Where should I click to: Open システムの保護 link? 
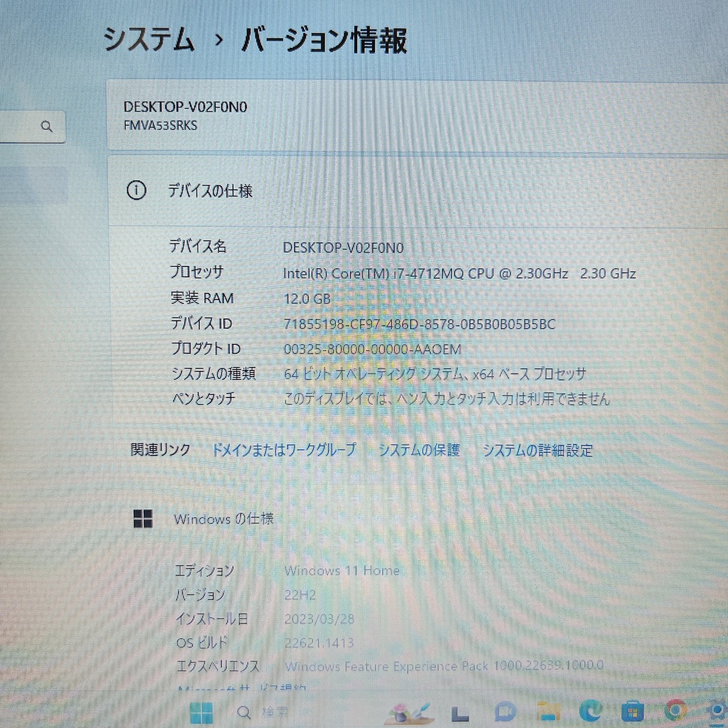point(419,450)
